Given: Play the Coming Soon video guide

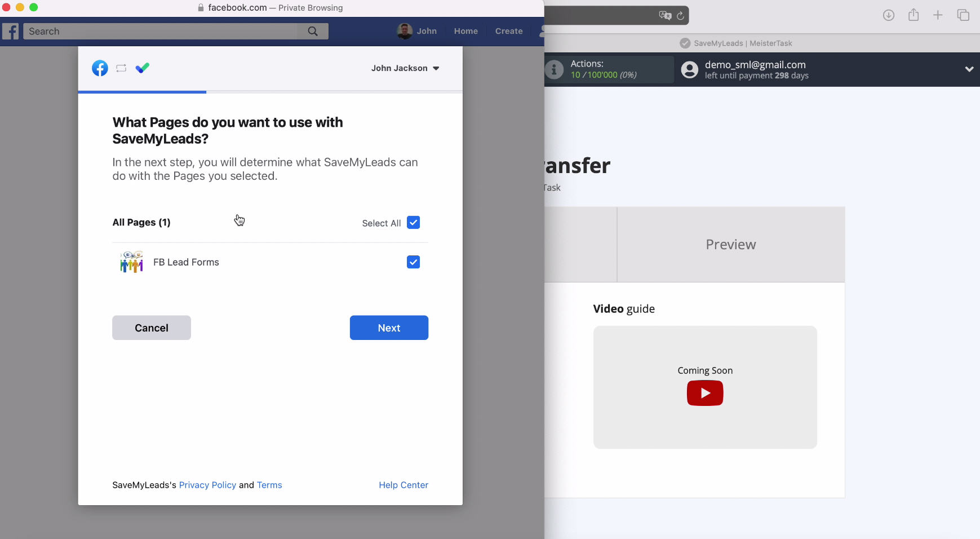Looking at the screenshot, I should 705,393.
